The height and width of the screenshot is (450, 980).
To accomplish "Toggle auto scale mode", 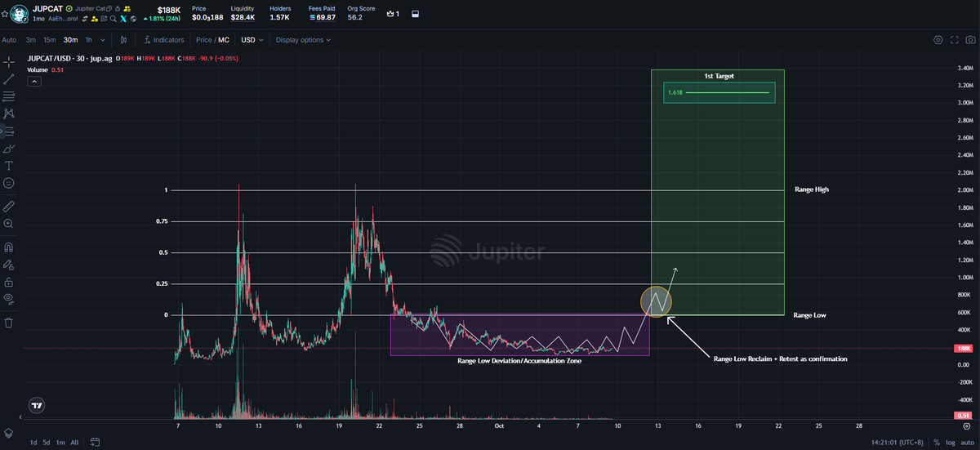I will pyautogui.click(x=967, y=442).
